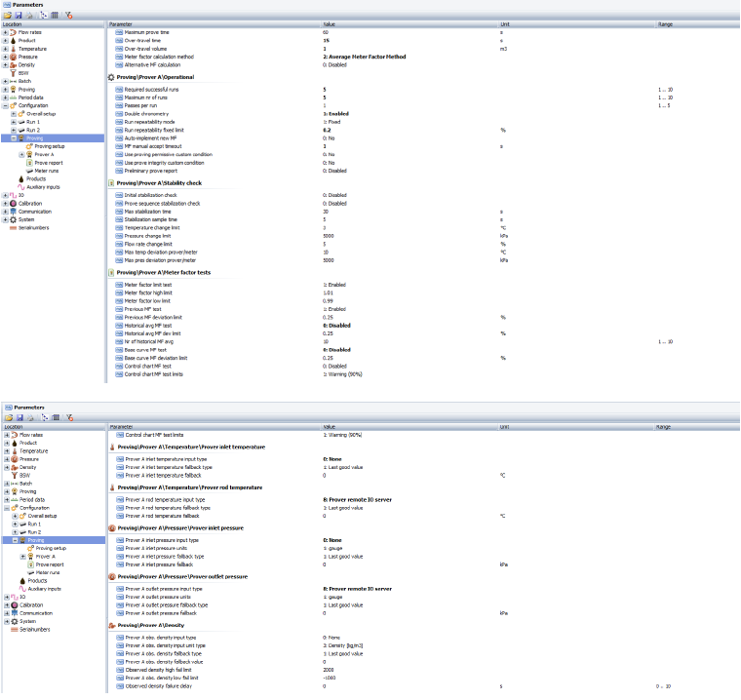Click the filter icon in the top Parameters toolbar

[69, 16]
